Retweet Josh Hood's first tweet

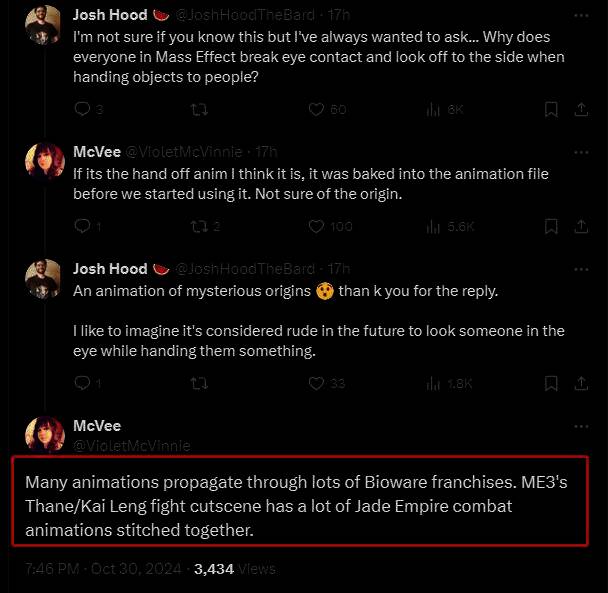click(x=199, y=110)
